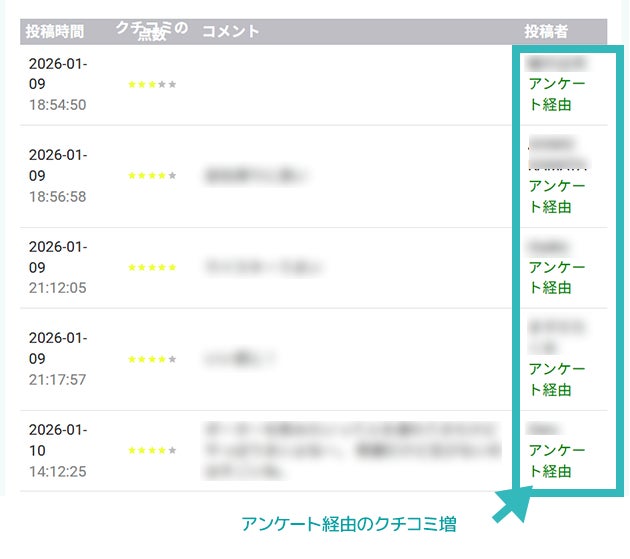Click the 4-star rating for 18:56:58
The width and height of the screenshot is (630, 559).
tap(152, 176)
